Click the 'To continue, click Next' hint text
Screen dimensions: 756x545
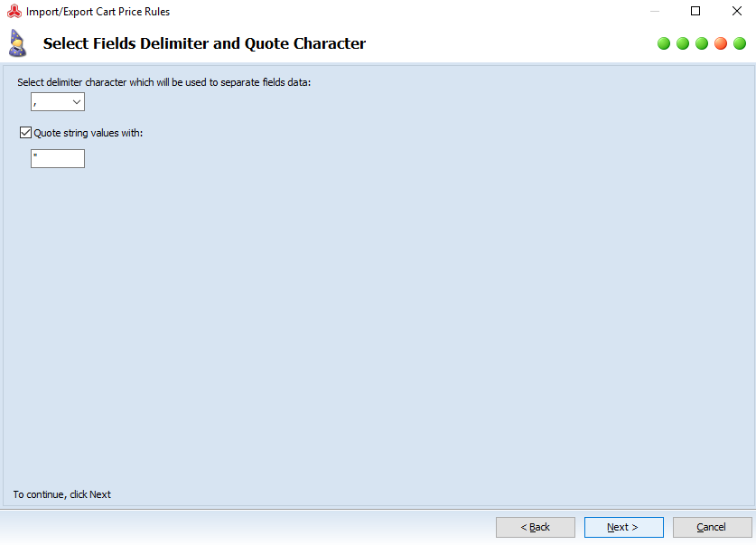point(62,494)
